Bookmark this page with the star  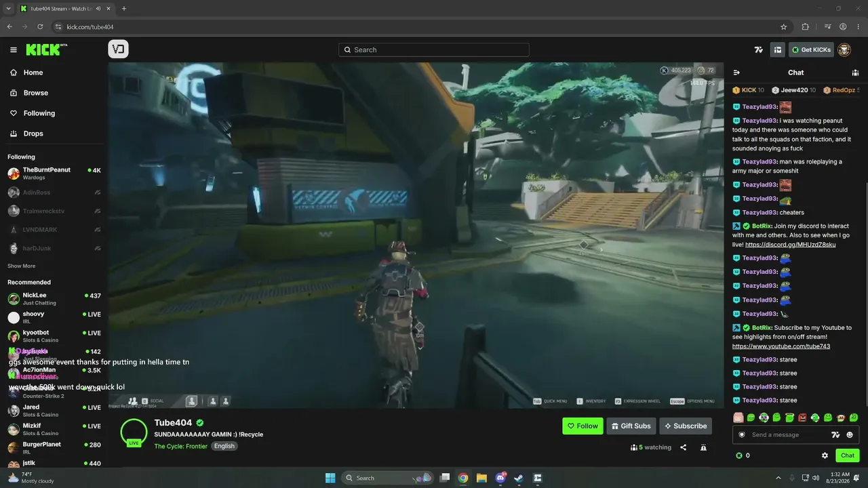(x=784, y=27)
